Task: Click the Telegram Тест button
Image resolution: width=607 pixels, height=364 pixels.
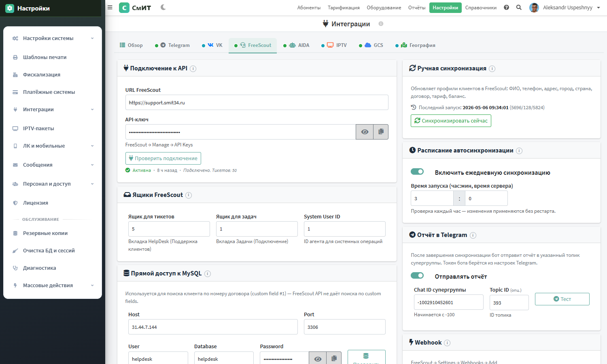Action: tap(562, 299)
